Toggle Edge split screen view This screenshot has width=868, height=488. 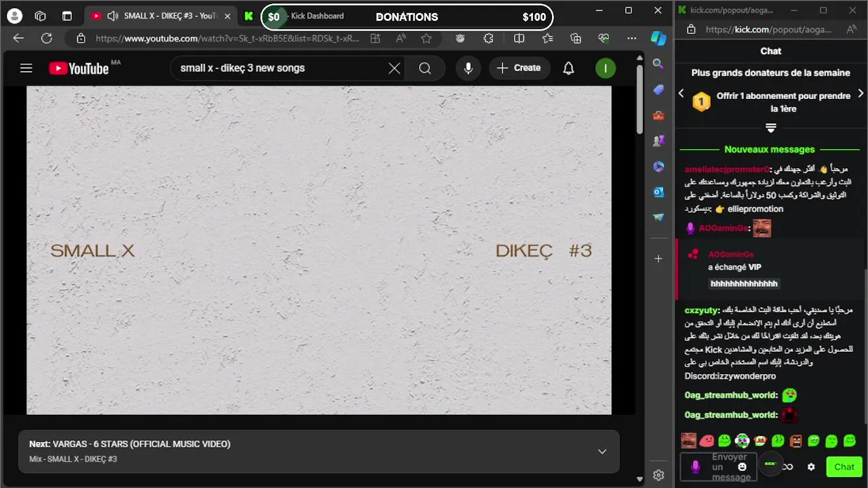point(519,39)
